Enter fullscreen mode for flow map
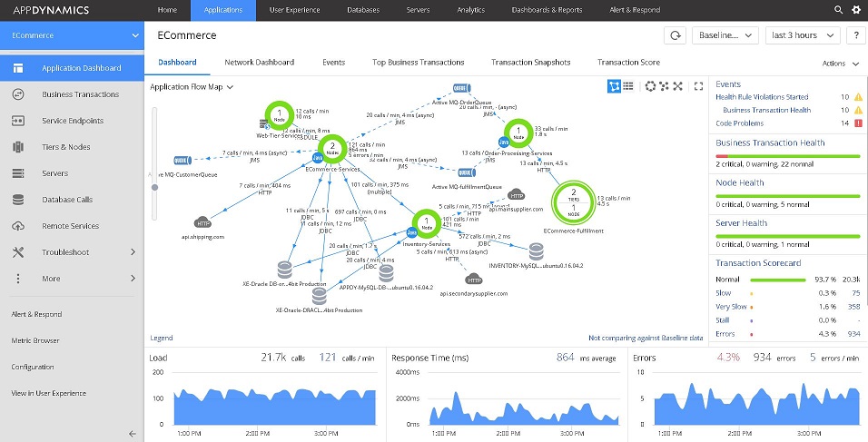 tap(698, 85)
